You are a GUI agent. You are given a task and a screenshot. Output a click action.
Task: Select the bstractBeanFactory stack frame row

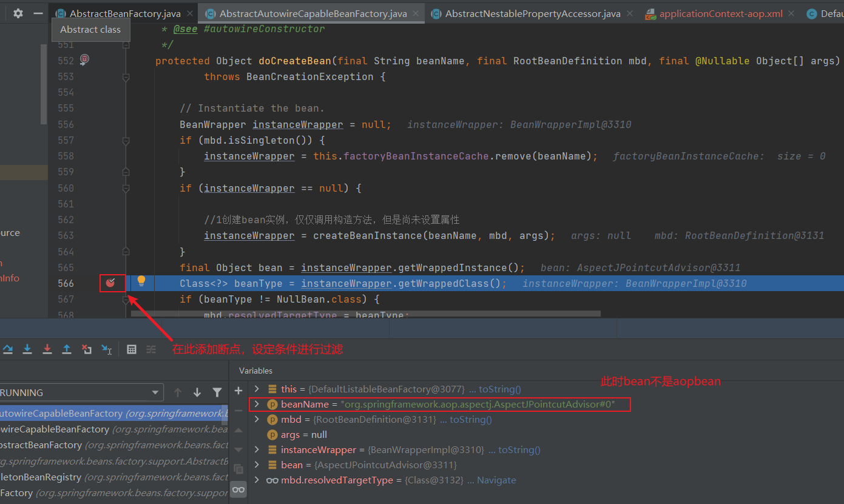click(113, 445)
